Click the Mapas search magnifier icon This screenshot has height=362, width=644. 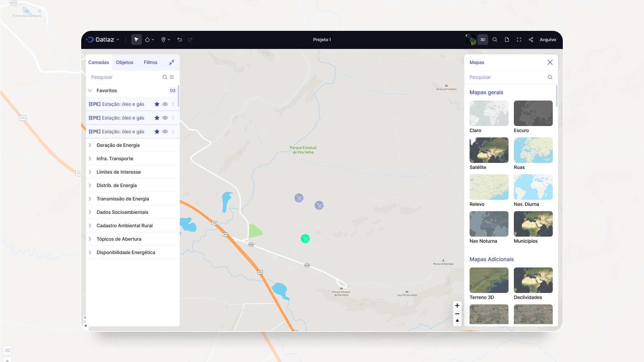tap(550, 77)
